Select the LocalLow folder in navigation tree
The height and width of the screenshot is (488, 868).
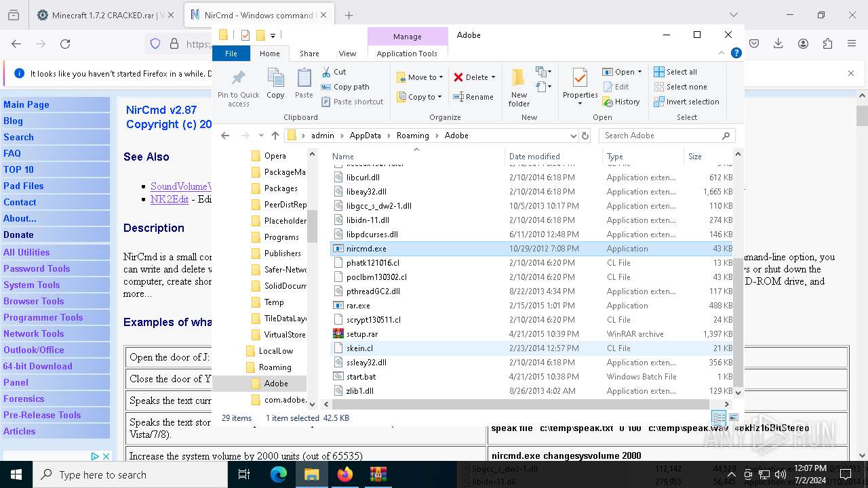[275, 351]
